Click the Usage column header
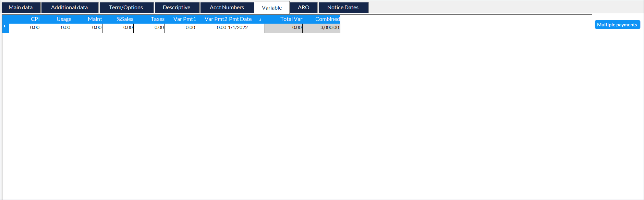The width and height of the screenshot is (644, 200). pyautogui.click(x=56, y=19)
